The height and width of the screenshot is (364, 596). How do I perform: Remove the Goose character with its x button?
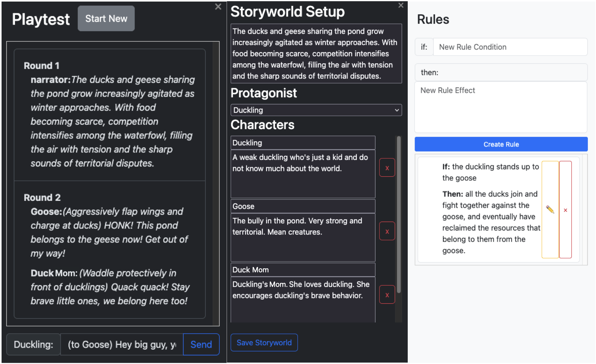pos(387,231)
